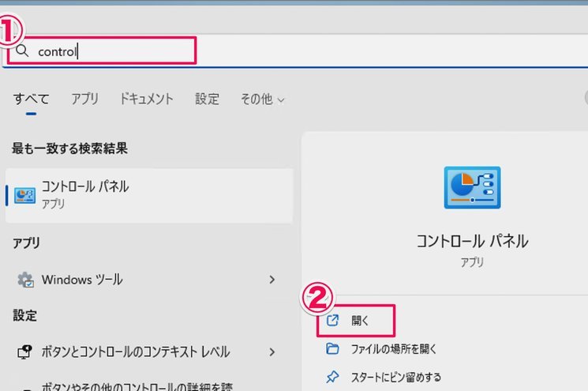Click the large Control Panel preview icon
Screen dimensions: 588x391
click(x=472, y=188)
